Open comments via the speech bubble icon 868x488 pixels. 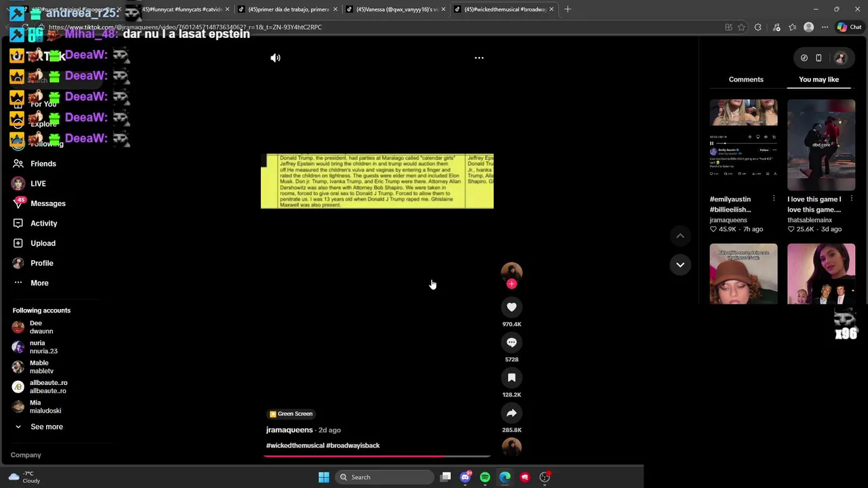tap(511, 342)
